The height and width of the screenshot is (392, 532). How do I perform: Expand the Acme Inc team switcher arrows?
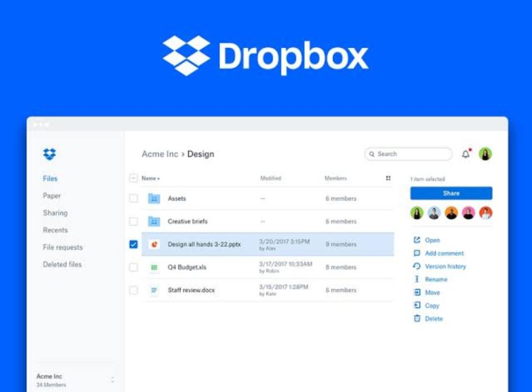pos(112,380)
